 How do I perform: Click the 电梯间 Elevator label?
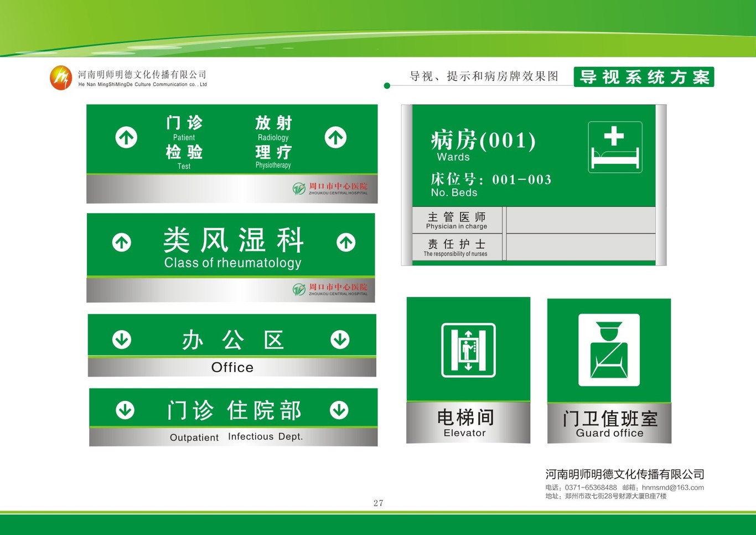coord(465,423)
